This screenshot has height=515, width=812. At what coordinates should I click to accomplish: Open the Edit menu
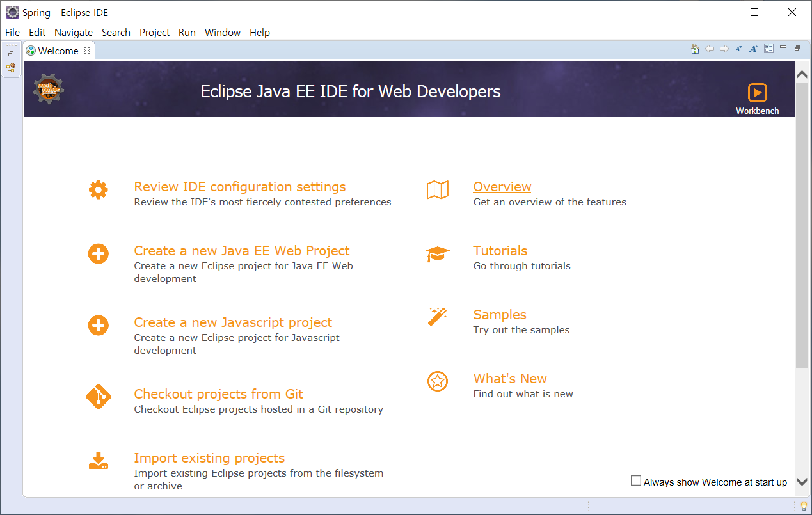click(37, 33)
